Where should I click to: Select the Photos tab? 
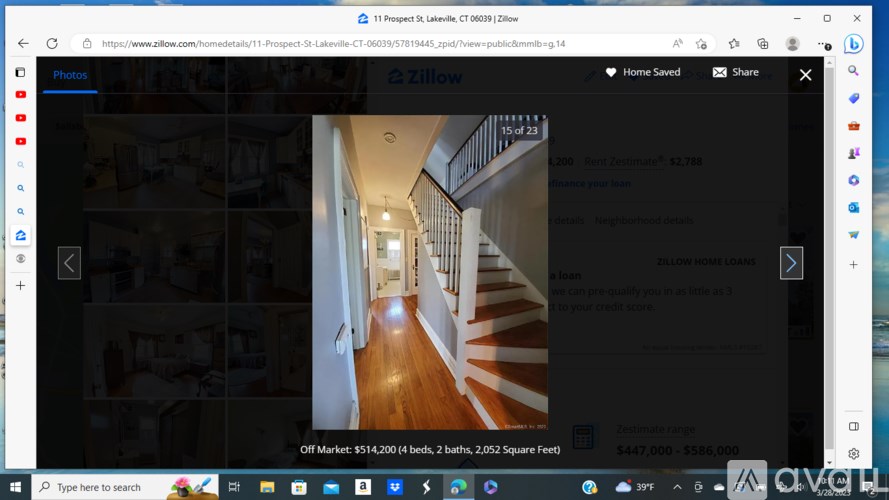[x=70, y=75]
